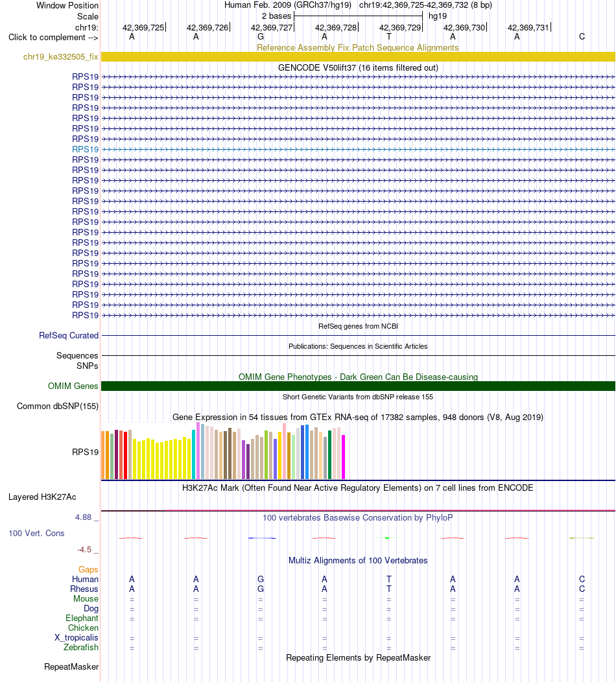Open '100 vertebrates Basewise Conservation by PhyloP' title
Screen dimensions: 616x682
point(357,517)
